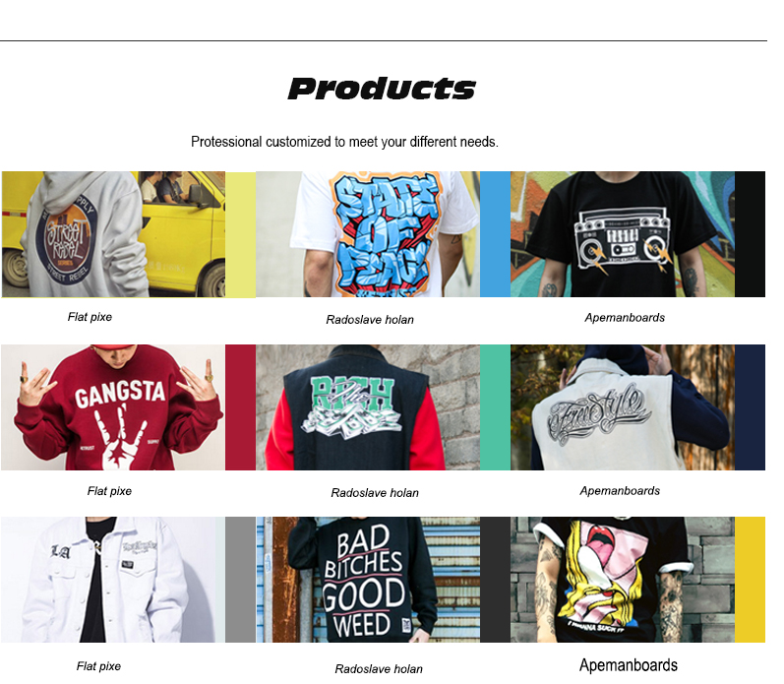Screen dimensions: 784x684
Task: Open the Street Rebel hoodie product image
Action: 113,234
